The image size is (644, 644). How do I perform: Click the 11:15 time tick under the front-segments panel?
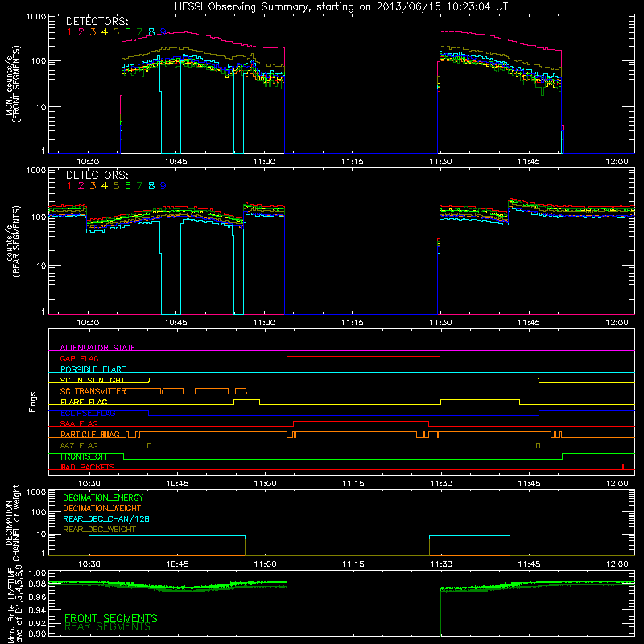[352, 162]
